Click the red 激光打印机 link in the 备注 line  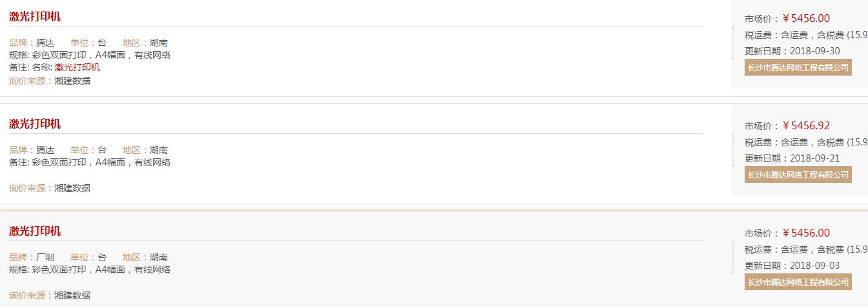click(x=77, y=67)
